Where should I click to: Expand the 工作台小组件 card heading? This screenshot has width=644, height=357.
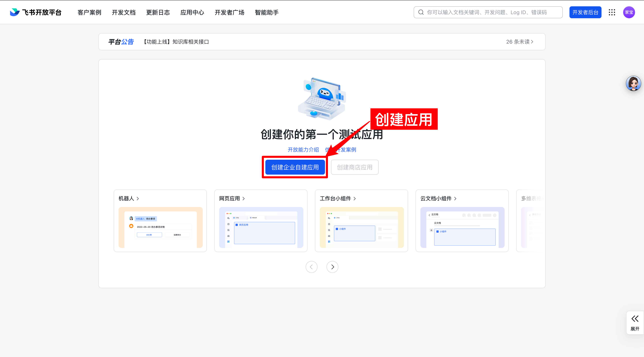click(x=338, y=198)
